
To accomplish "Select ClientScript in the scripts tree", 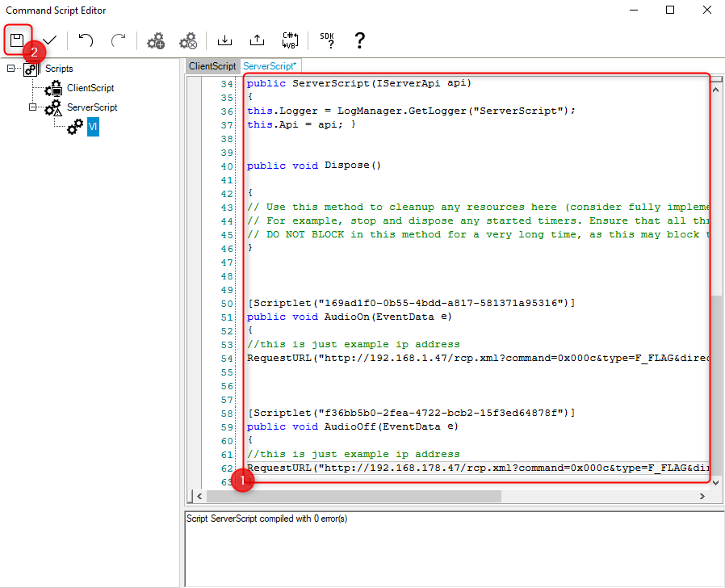I will point(90,88).
